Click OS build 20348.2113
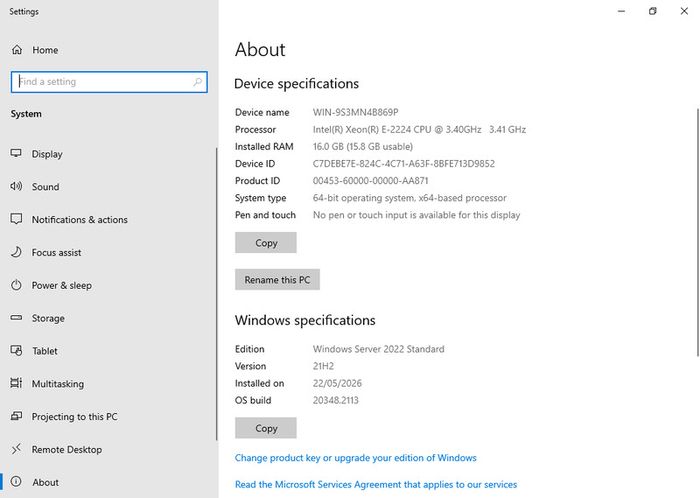 [335, 400]
